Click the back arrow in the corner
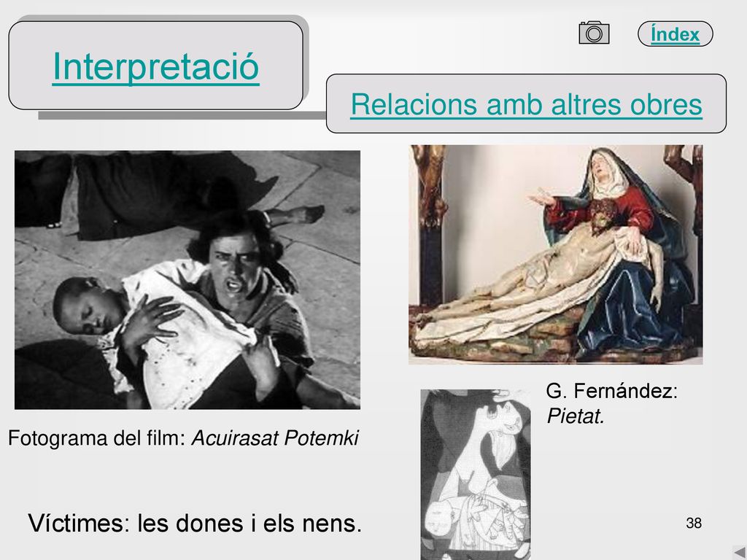 [x=740, y=553]
